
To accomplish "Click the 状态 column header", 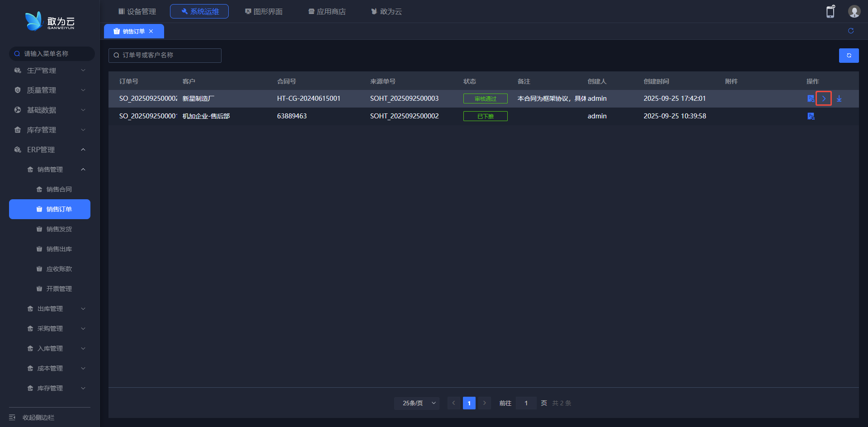I will pyautogui.click(x=470, y=81).
